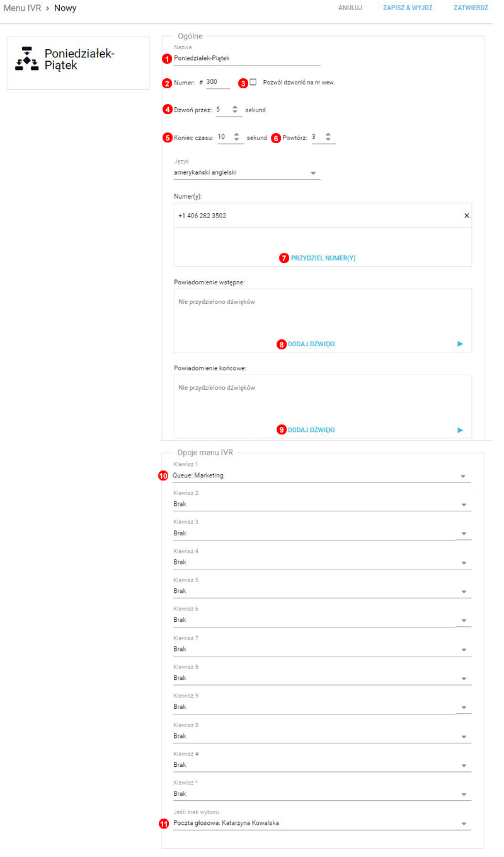Click the IVR flowchart icon beside Poniedziałek-Piątek
Screen dimensions: 504x857
(27, 59)
